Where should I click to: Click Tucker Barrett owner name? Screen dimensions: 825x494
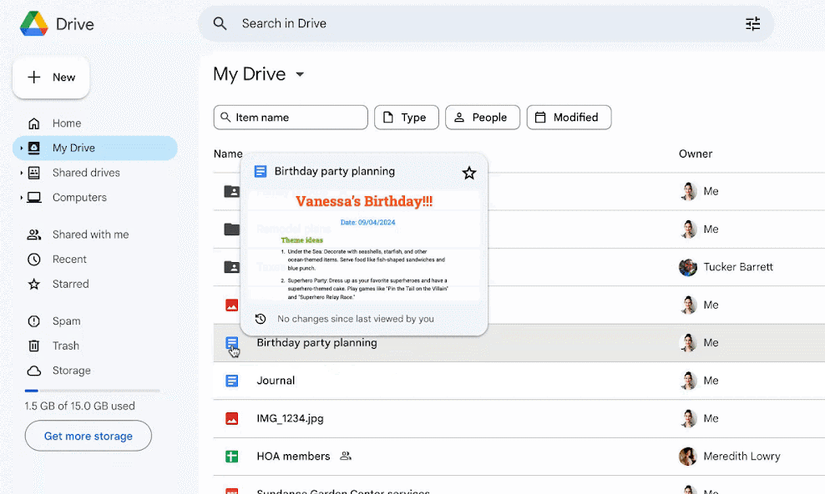(738, 267)
